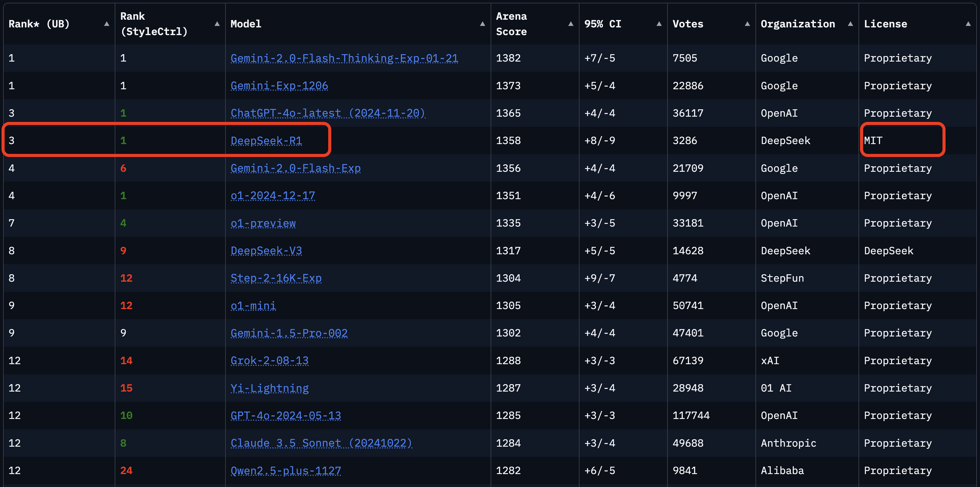This screenshot has height=487, width=980.
Task: Sort by Votes column arrow
Action: point(747,24)
